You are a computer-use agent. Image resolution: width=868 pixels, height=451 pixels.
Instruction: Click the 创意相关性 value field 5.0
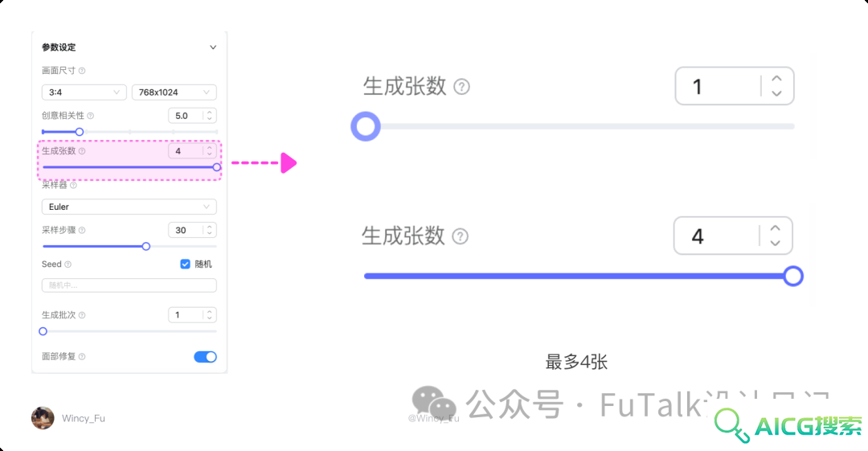coord(192,116)
